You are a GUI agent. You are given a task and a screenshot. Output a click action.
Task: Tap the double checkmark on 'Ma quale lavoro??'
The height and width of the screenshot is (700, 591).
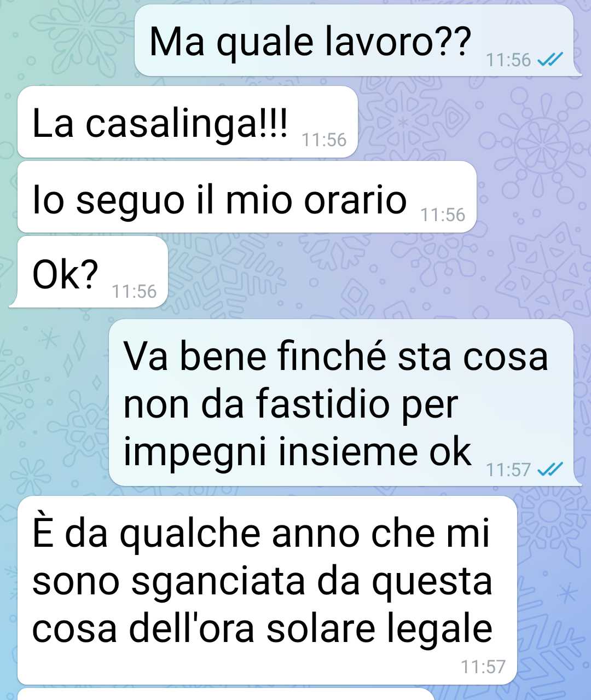pyautogui.click(x=550, y=60)
